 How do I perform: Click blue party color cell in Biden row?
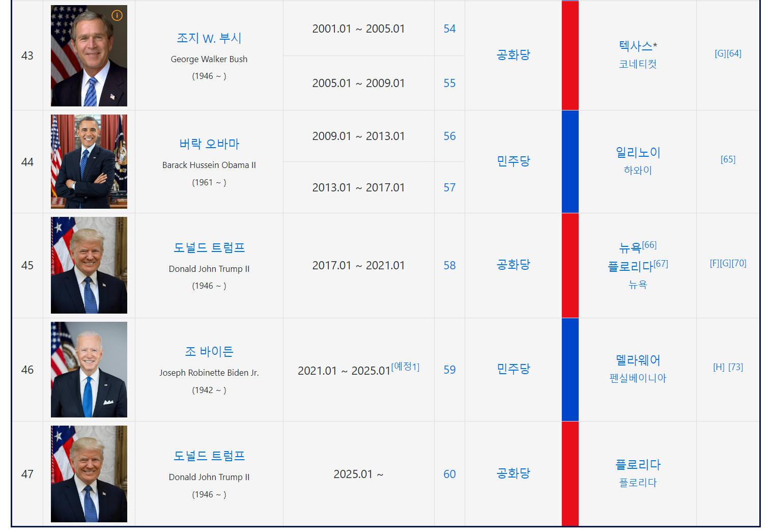[570, 370]
